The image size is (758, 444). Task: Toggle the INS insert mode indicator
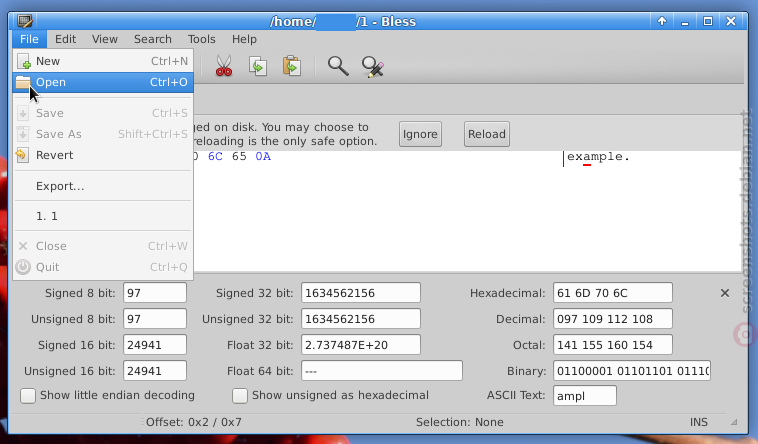tap(699, 422)
